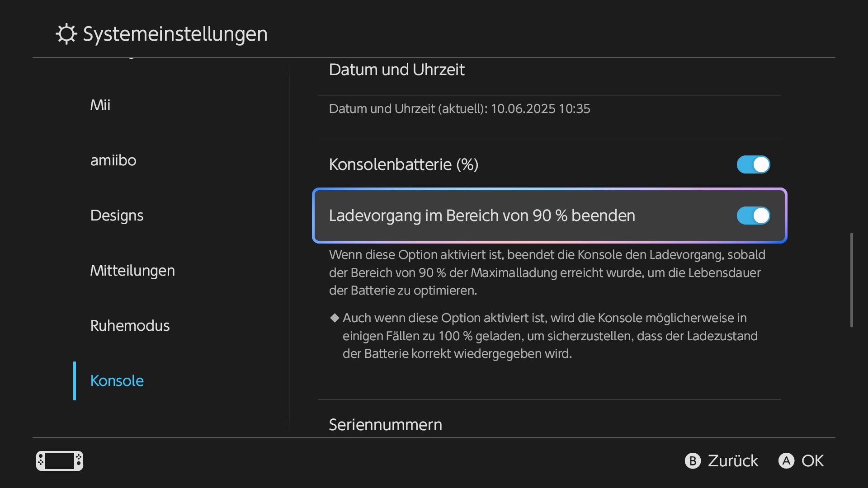Select the highlighted Konsole category
The height and width of the screenshot is (488, 868).
(117, 380)
